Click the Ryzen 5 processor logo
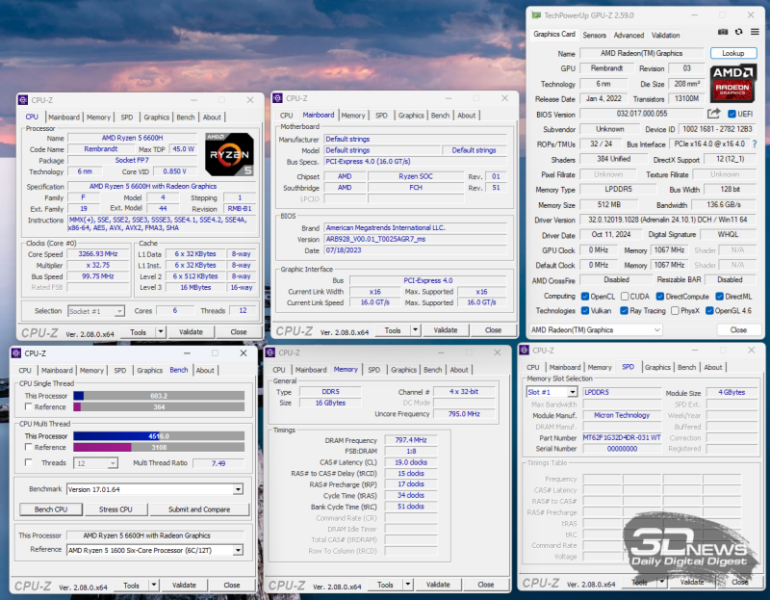This screenshot has height=600, width=770. click(x=227, y=152)
